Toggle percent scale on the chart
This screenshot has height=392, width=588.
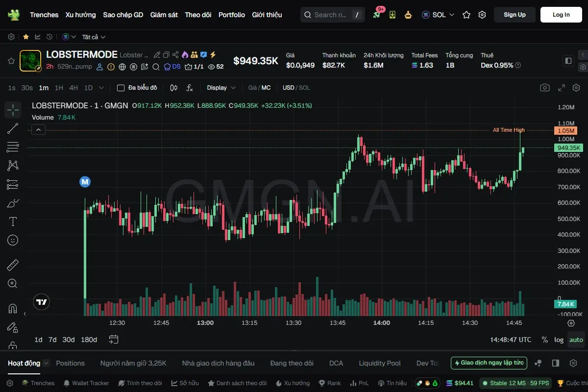pyautogui.click(x=545, y=340)
